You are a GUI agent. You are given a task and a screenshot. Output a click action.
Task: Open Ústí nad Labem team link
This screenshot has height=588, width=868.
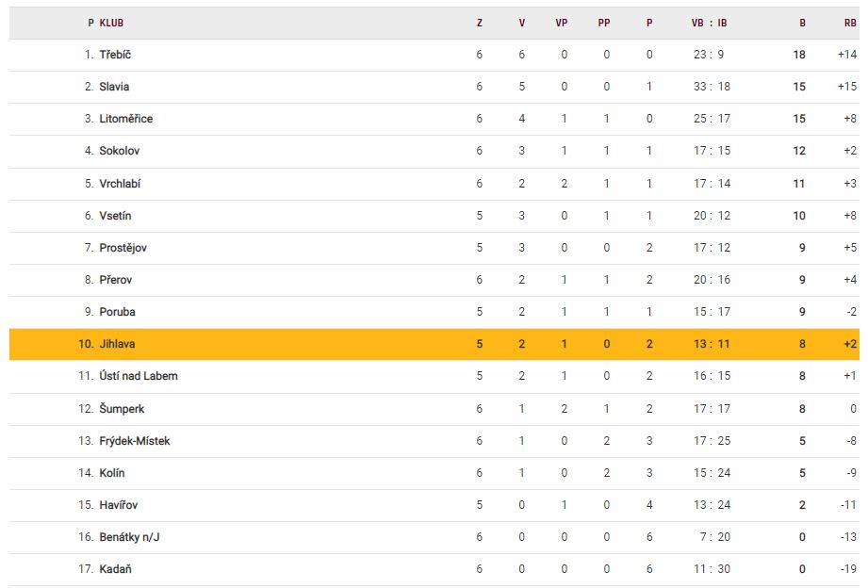(138, 376)
